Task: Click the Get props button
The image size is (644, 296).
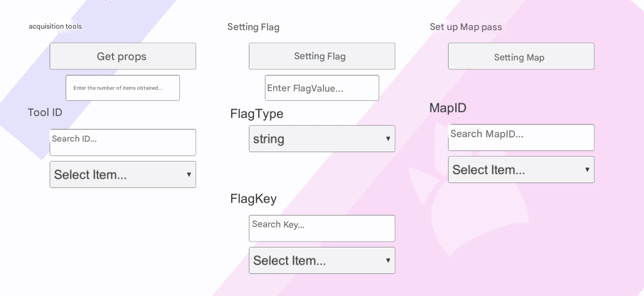Action: 123,56
